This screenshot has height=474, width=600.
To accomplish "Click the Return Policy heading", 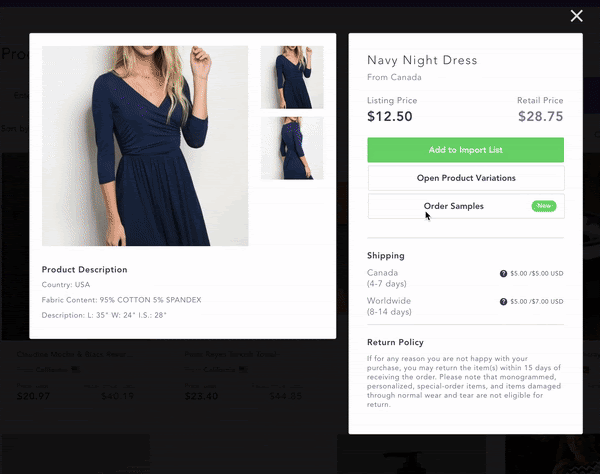I will tap(397, 342).
